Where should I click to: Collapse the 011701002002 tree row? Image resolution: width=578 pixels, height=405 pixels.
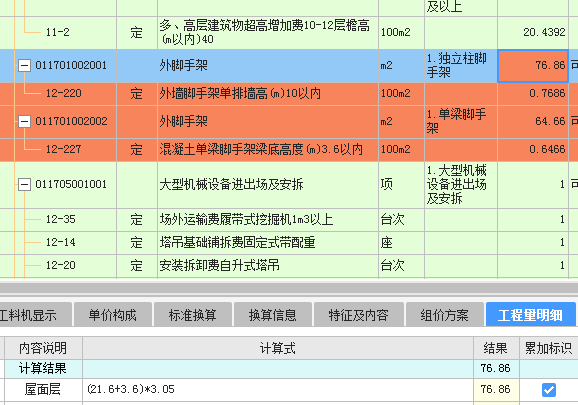coord(24,121)
